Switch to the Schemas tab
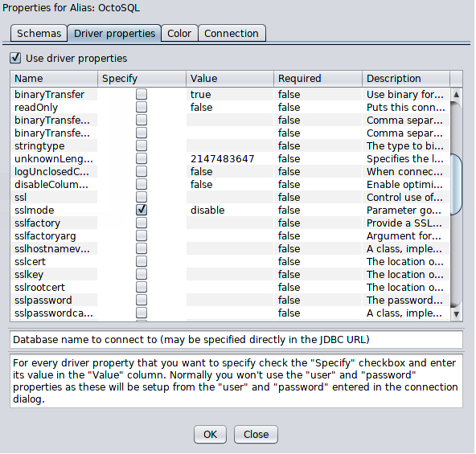The width and height of the screenshot is (476, 454). (x=39, y=33)
